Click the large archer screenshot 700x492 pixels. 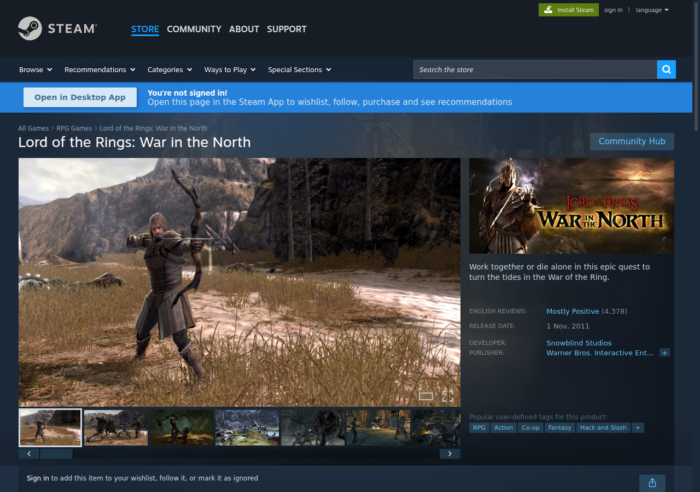pos(239,282)
